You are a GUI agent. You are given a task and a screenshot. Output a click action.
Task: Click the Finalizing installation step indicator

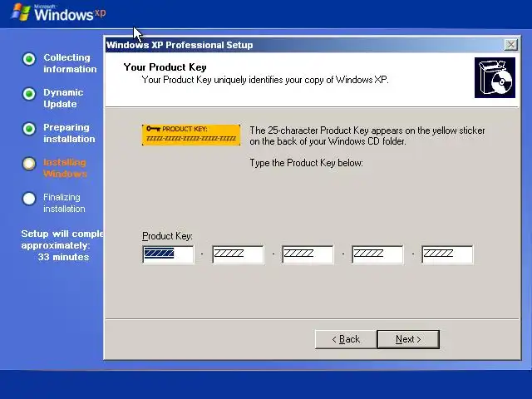pos(29,199)
